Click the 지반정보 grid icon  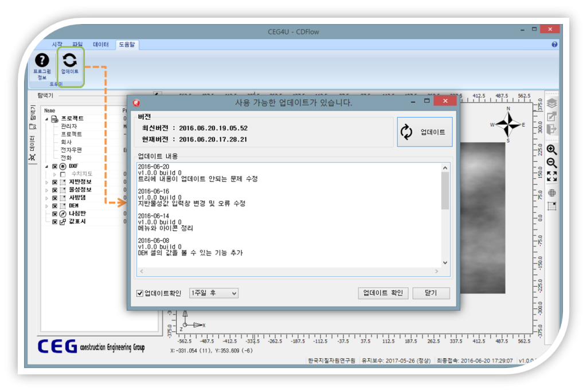(63, 182)
